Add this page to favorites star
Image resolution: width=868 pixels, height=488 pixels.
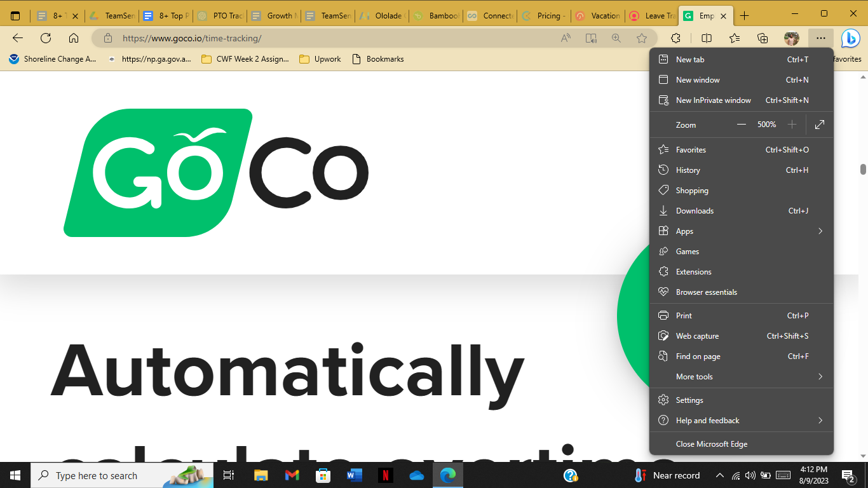click(642, 38)
